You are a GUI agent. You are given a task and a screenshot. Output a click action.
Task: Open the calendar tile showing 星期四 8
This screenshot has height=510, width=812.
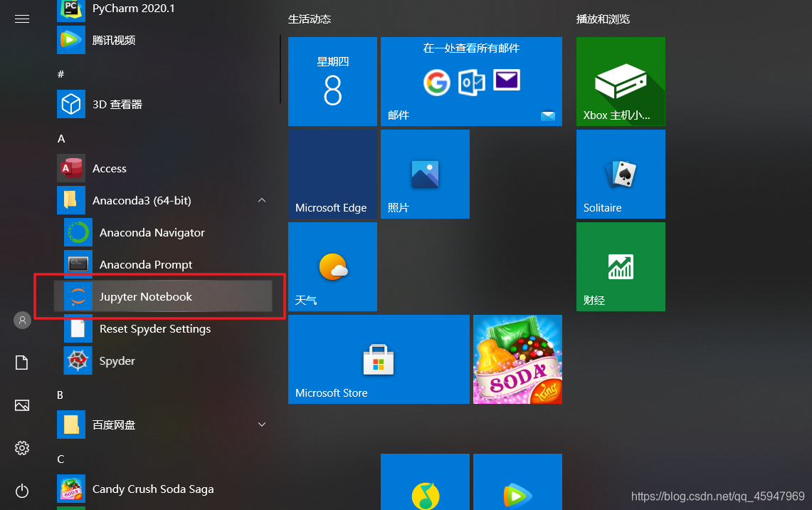click(332, 81)
